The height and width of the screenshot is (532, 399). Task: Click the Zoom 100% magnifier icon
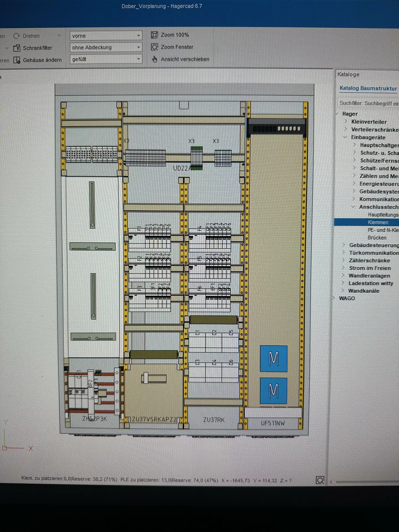coord(154,35)
